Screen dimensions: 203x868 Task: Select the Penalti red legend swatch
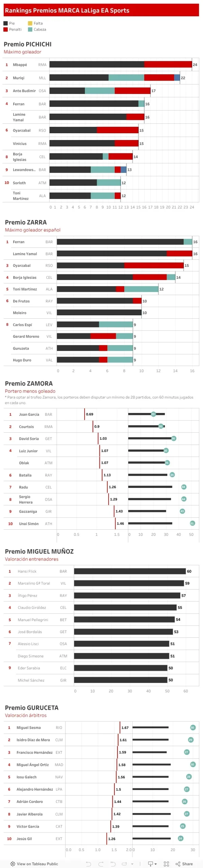[5, 29]
